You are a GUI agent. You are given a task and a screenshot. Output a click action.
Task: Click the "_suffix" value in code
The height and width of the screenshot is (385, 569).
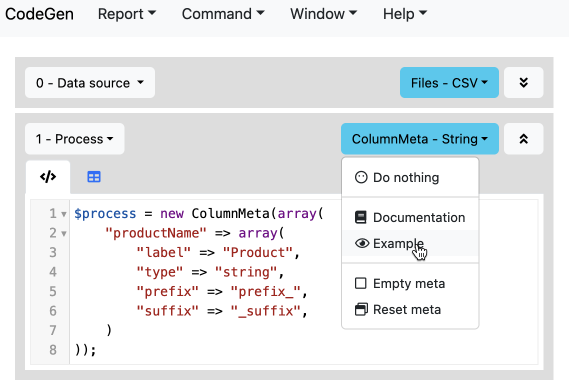[266, 311]
